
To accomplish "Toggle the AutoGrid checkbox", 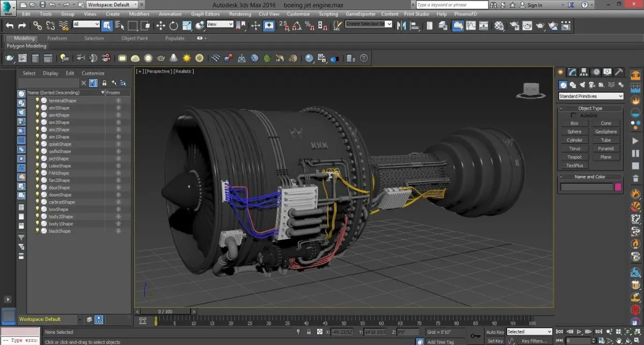I will (x=573, y=115).
